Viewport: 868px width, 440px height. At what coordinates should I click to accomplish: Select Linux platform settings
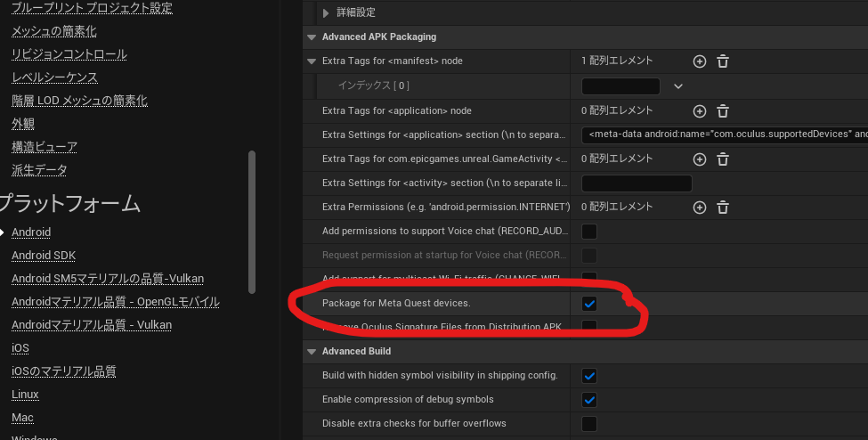(25, 395)
